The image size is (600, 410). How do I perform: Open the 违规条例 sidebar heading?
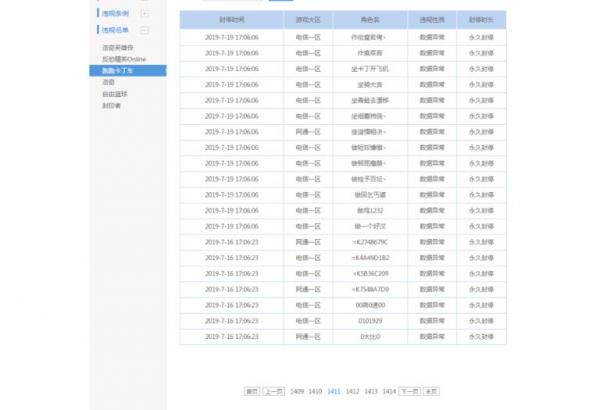[115, 13]
